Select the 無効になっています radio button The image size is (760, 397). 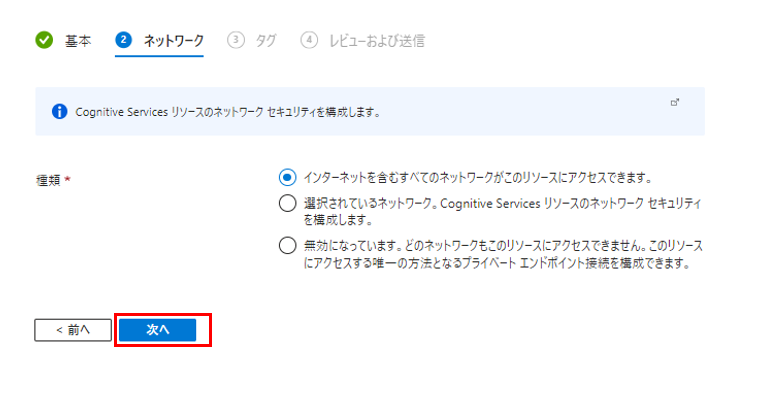287,245
